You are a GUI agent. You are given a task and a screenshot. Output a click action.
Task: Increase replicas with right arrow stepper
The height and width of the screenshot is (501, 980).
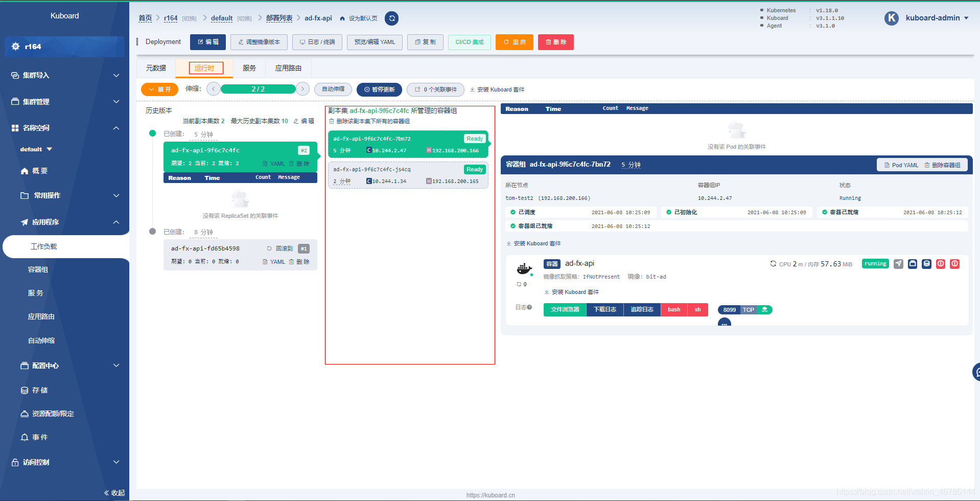(x=302, y=89)
